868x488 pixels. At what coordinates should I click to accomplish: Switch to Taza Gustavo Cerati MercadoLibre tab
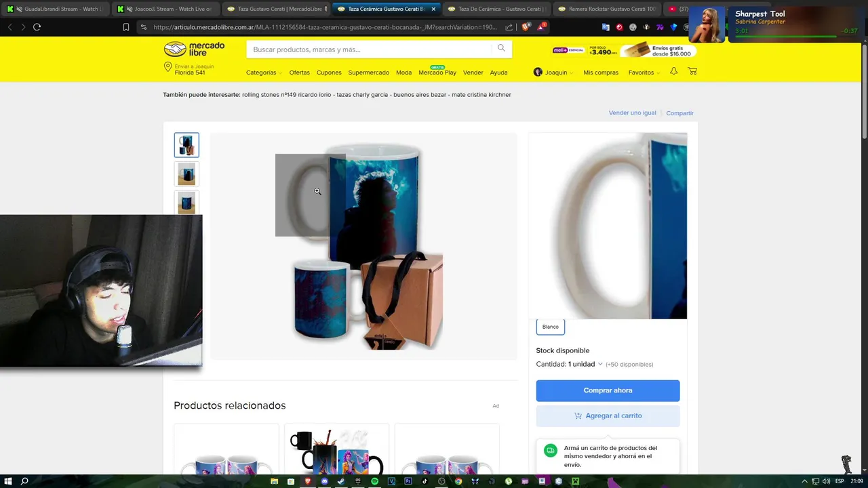277,9
